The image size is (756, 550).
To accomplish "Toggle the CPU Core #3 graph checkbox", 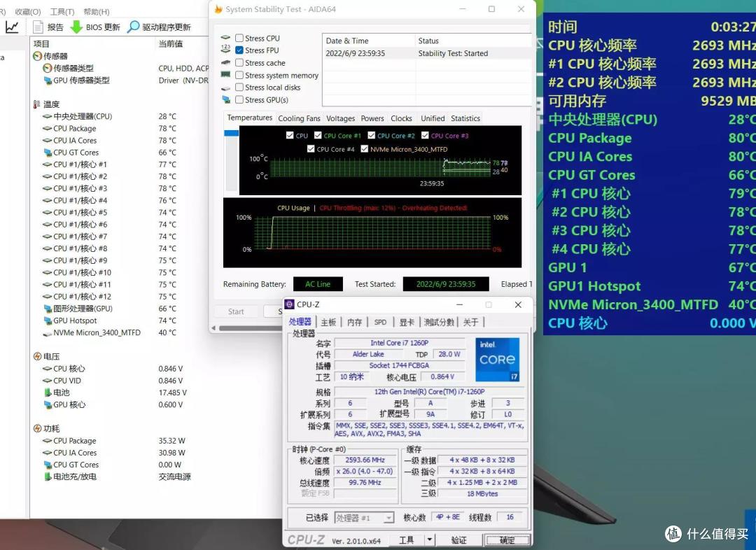I will pyautogui.click(x=425, y=136).
